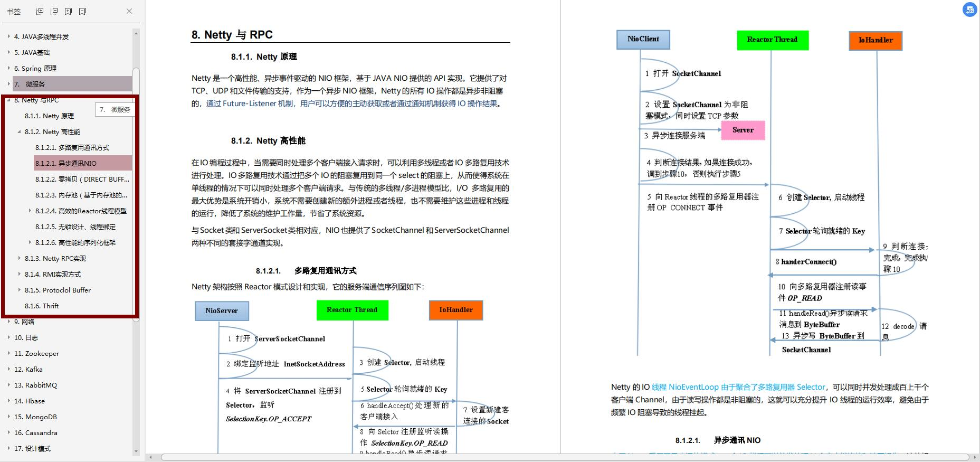Go to bookmark 15. MongoDB
Viewport: 980px width, 462px height.
point(35,417)
